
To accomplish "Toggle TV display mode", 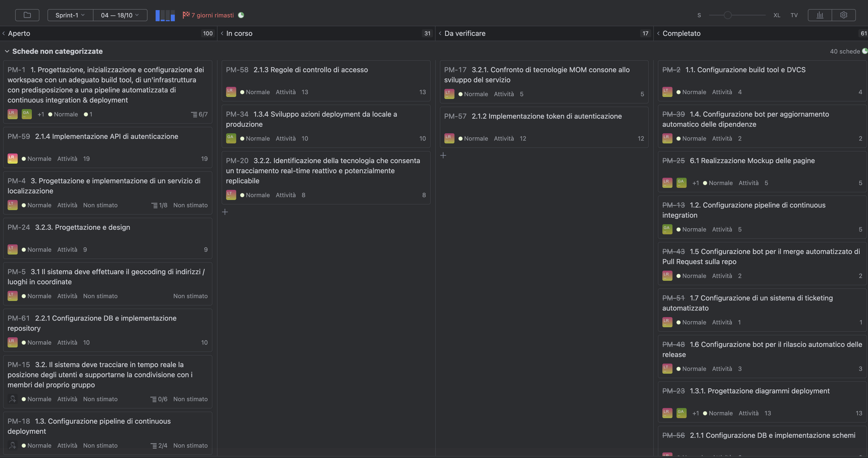I will pos(794,15).
